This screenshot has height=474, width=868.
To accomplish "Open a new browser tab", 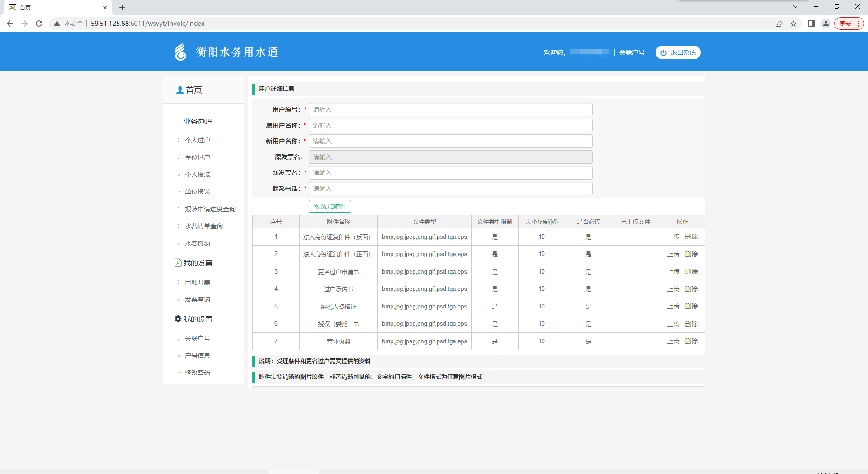I will pos(122,8).
